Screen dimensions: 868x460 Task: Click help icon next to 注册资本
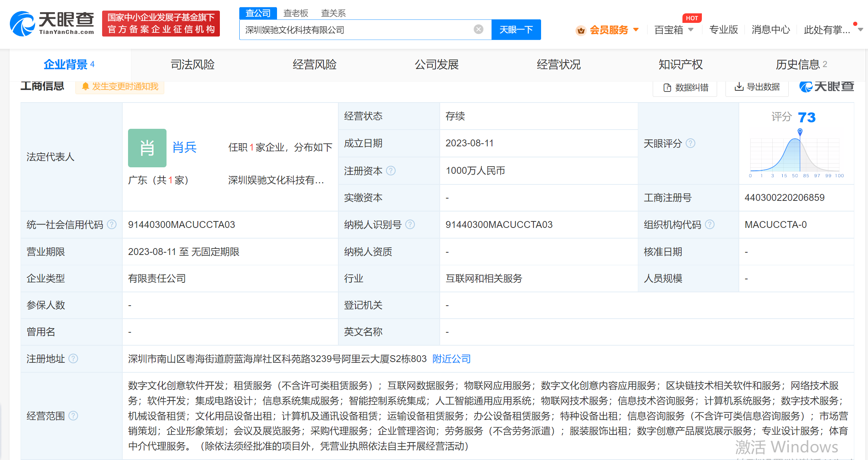click(391, 171)
